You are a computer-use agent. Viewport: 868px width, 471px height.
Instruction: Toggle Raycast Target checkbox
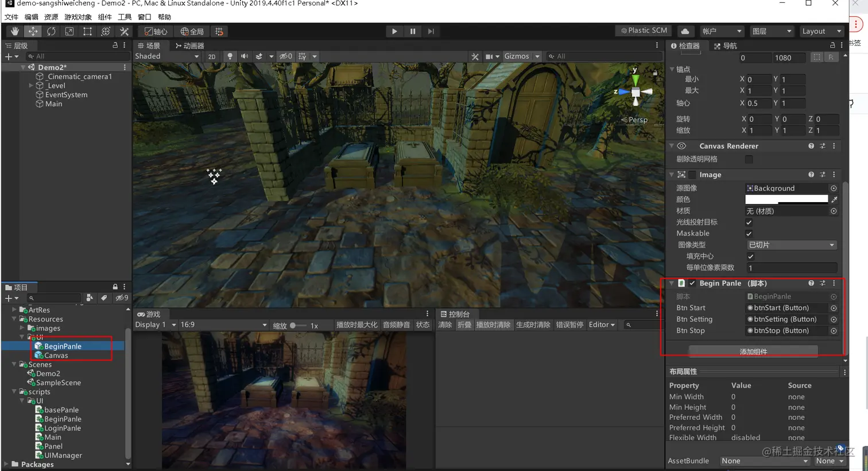[749, 222]
